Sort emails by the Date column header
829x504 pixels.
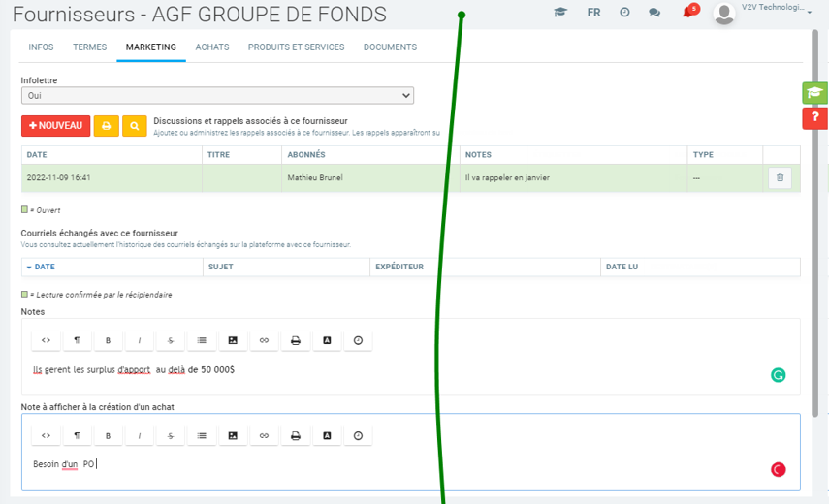pos(45,267)
